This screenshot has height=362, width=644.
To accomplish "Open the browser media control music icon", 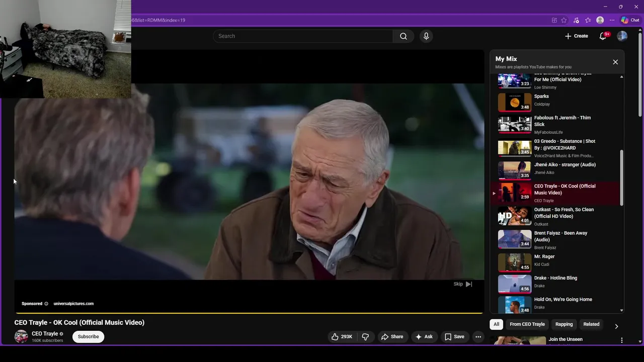I will [x=576, y=20].
